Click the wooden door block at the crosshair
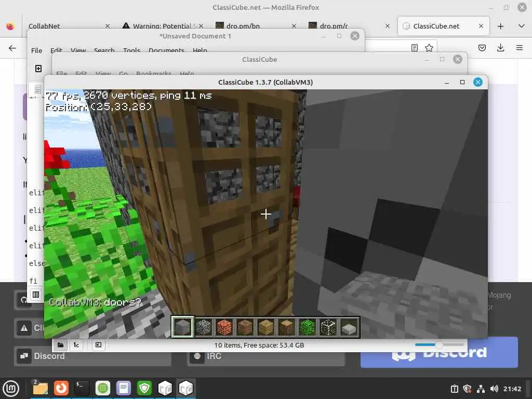 coord(265,214)
